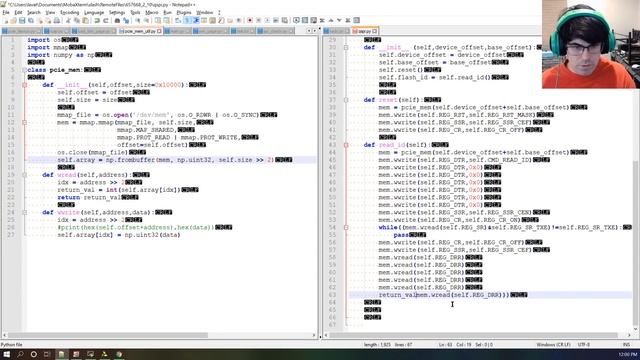The height and width of the screenshot is (360, 640).
Task: Collapse the def read_id fold marker
Action: 346,145
